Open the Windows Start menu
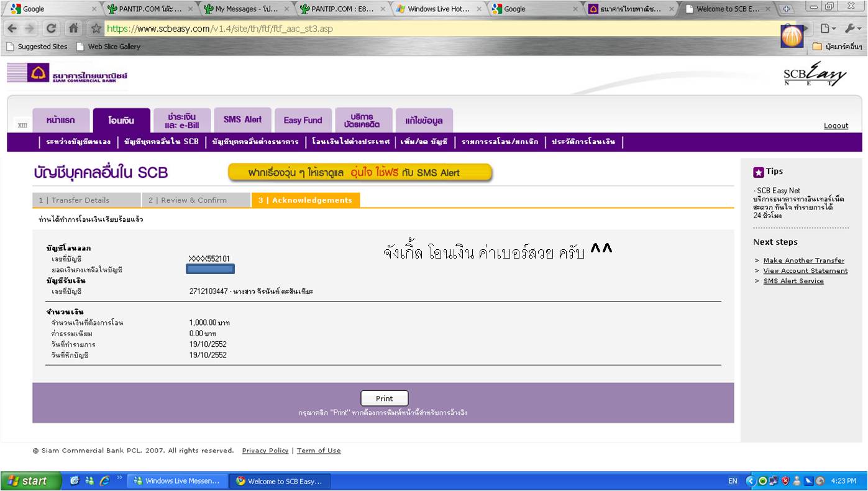The image size is (868, 491). [31, 481]
